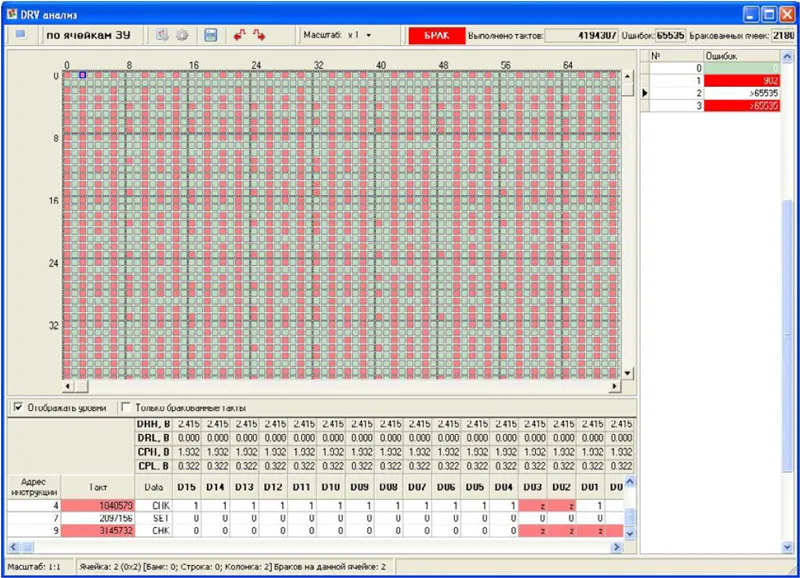This screenshot has width=800, height=578.
Task: Toggle the Отображать уровни checkbox
Action: 18,407
